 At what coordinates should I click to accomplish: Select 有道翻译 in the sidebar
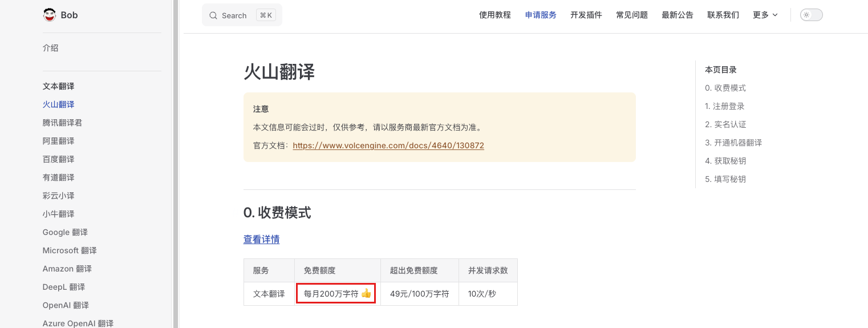[x=58, y=177]
